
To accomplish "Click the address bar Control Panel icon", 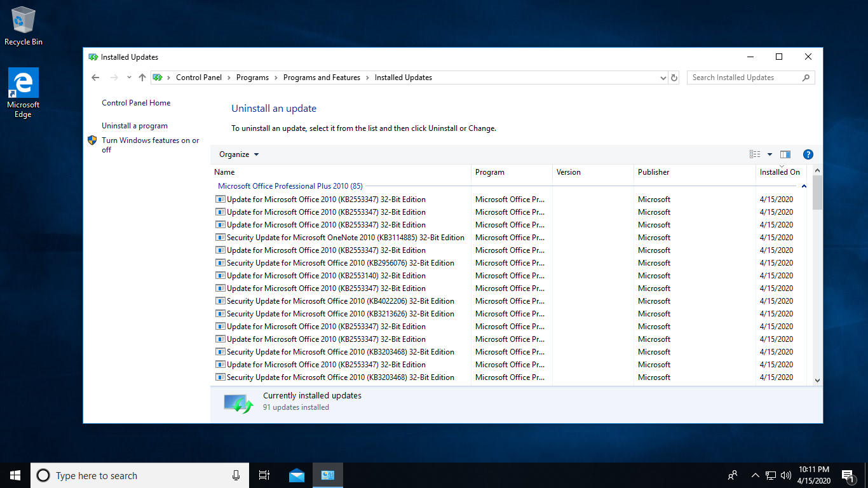I will pyautogui.click(x=158, y=78).
